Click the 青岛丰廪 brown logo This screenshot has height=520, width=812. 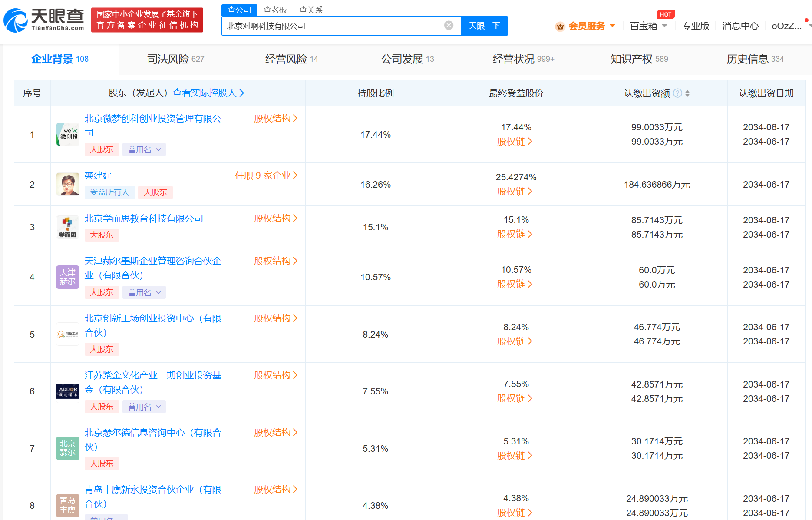tap(68, 505)
